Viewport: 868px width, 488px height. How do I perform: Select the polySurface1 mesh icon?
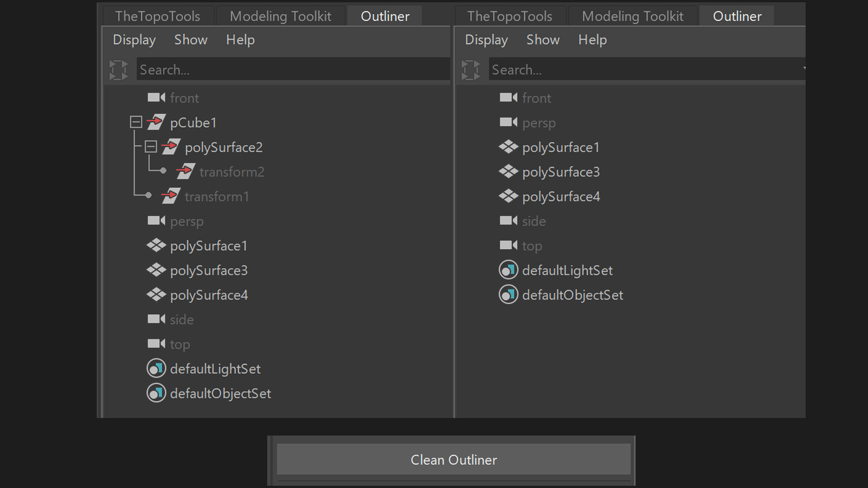[155, 245]
